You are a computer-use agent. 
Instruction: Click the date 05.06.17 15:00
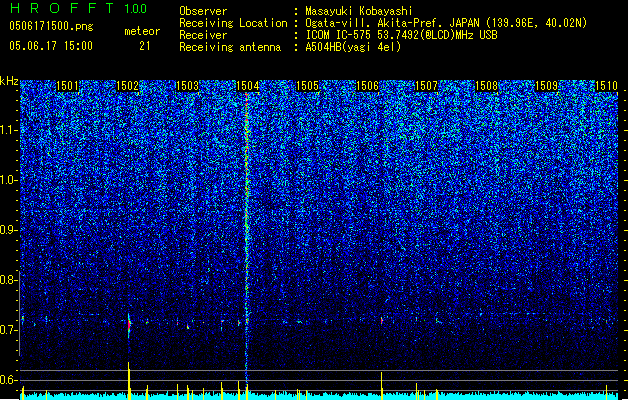coord(51,46)
